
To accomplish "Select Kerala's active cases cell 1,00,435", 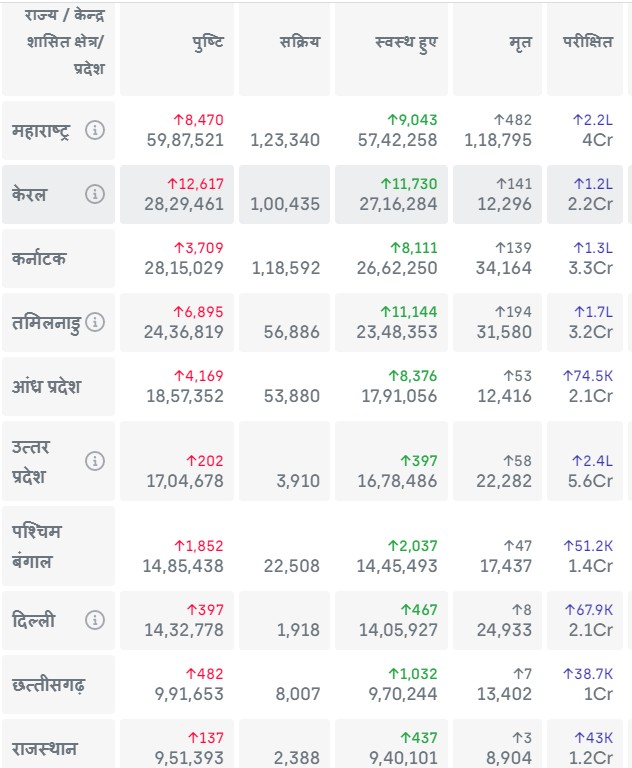I will tap(284, 204).
